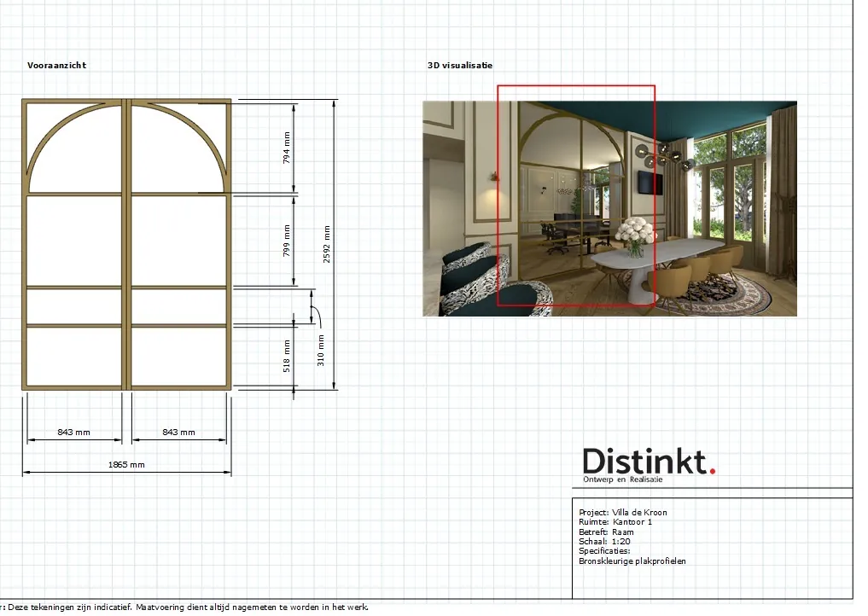This screenshot has height=616, width=868.
Task: Click the Distinkt logo
Action: (649, 462)
